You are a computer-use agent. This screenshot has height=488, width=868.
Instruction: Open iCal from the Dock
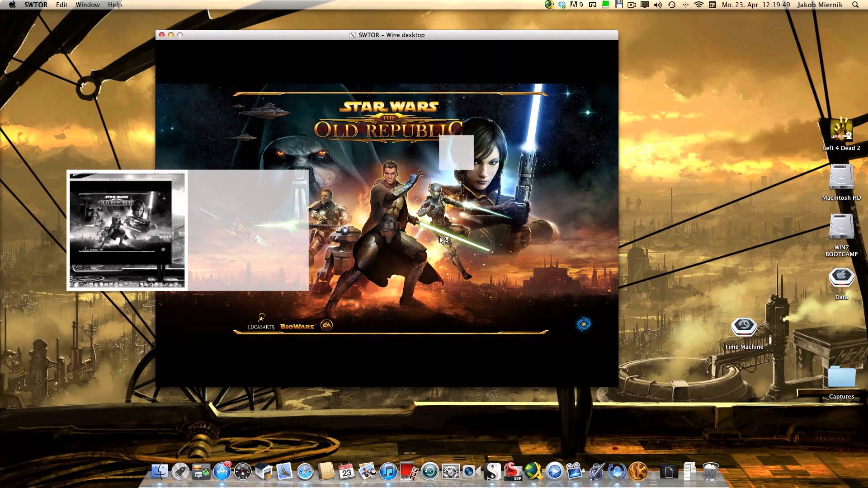[347, 472]
